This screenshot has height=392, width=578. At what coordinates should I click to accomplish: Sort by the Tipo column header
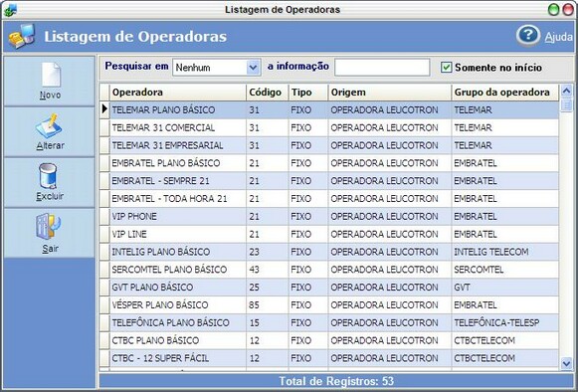point(308,93)
